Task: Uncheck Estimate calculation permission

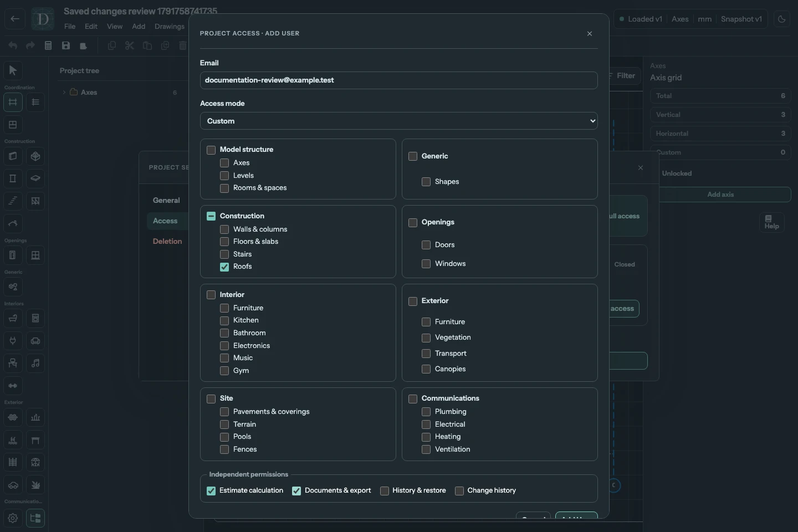Action: click(211, 490)
